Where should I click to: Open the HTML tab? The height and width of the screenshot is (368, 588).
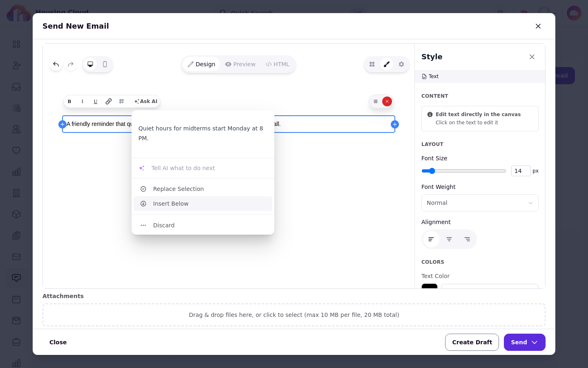(x=277, y=64)
